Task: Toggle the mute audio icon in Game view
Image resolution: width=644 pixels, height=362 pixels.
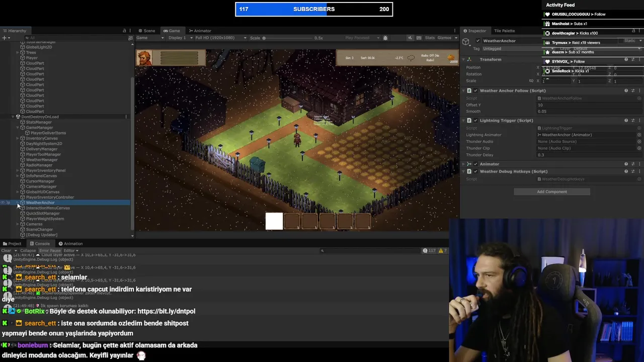Action: pyautogui.click(x=410, y=38)
